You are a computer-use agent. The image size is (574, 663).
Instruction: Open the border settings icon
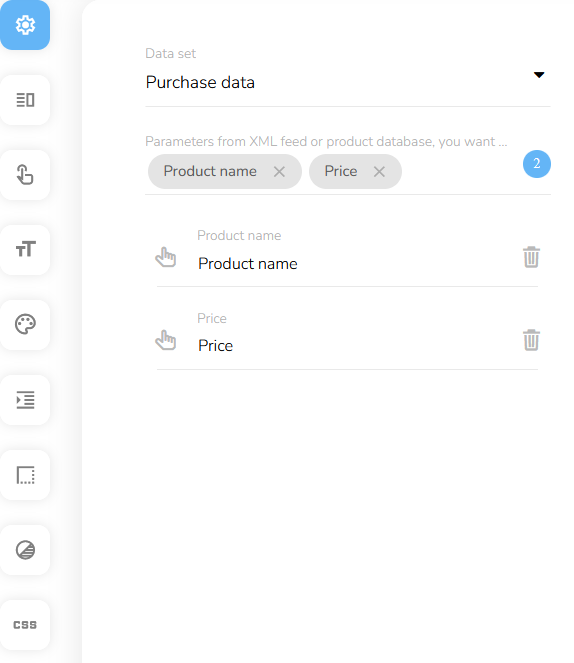point(25,475)
